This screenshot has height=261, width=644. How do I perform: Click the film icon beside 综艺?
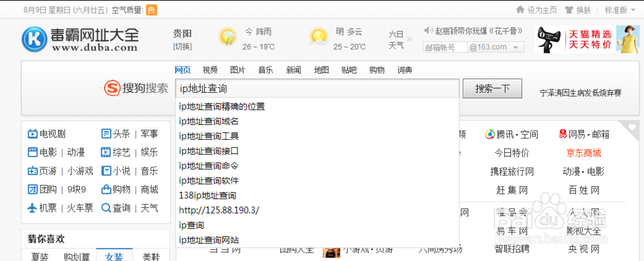(106, 153)
